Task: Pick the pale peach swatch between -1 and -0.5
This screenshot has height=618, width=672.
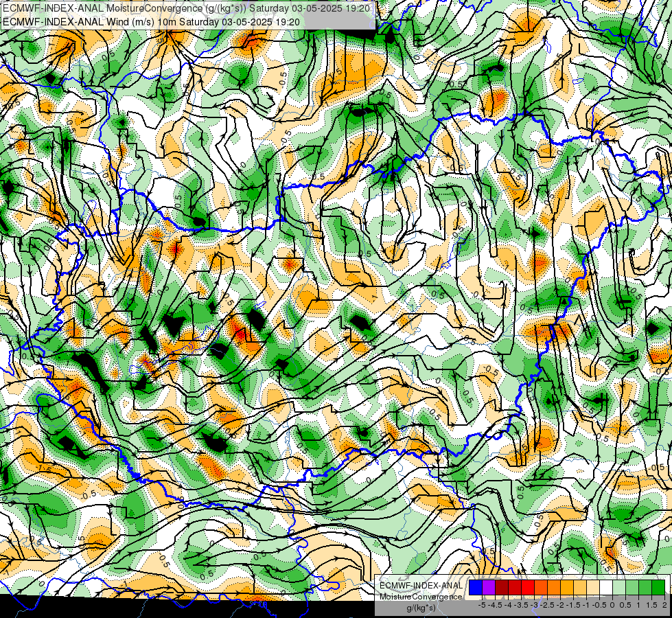Action: (x=593, y=587)
